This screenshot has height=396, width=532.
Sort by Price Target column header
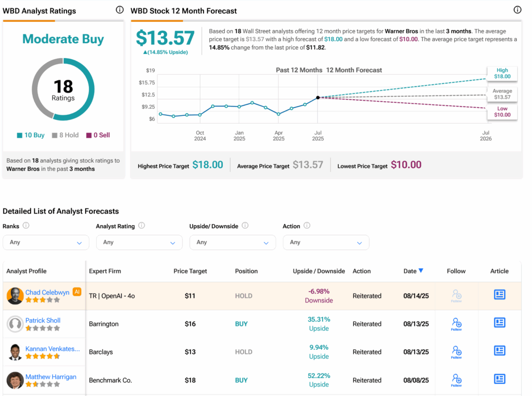(190, 271)
